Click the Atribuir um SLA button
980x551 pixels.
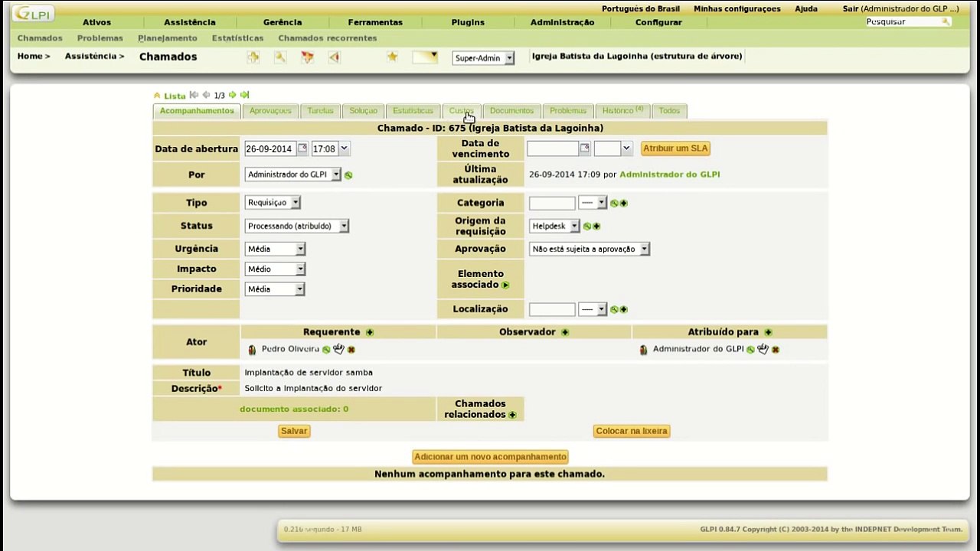click(675, 148)
